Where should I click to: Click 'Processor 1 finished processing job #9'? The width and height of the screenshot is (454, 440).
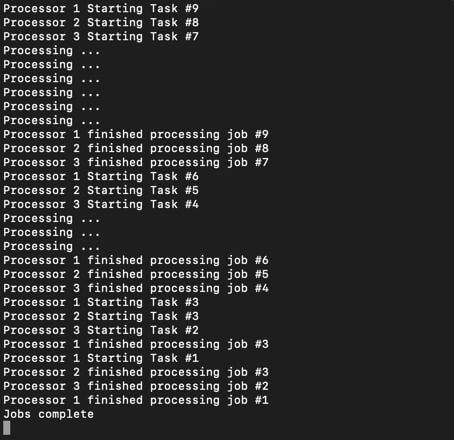pos(136,134)
